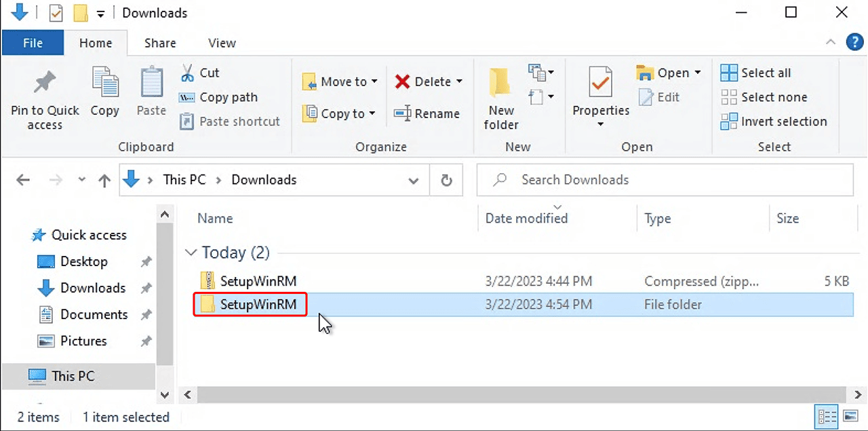Image resolution: width=868 pixels, height=431 pixels.
Task: Collapse the Today (2) group
Action: pos(191,252)
